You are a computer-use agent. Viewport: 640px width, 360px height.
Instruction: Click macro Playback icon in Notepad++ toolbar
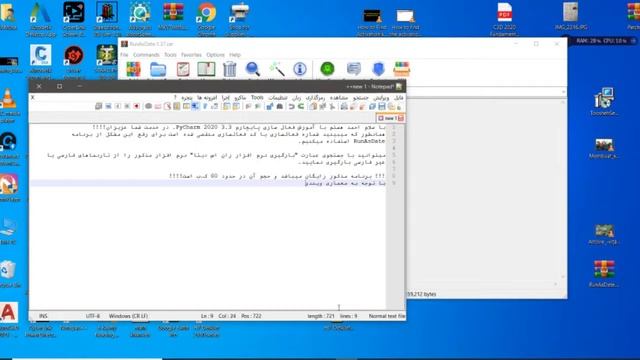(118, 107)
